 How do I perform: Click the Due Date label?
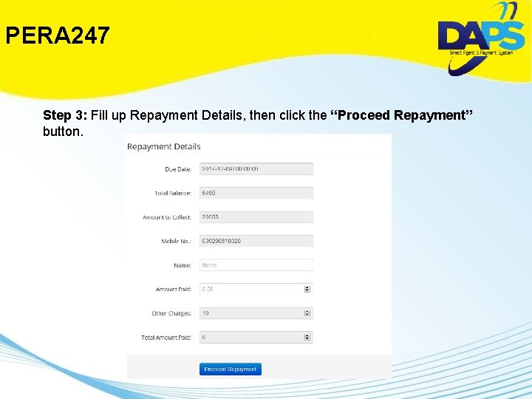tap(178, 169)
